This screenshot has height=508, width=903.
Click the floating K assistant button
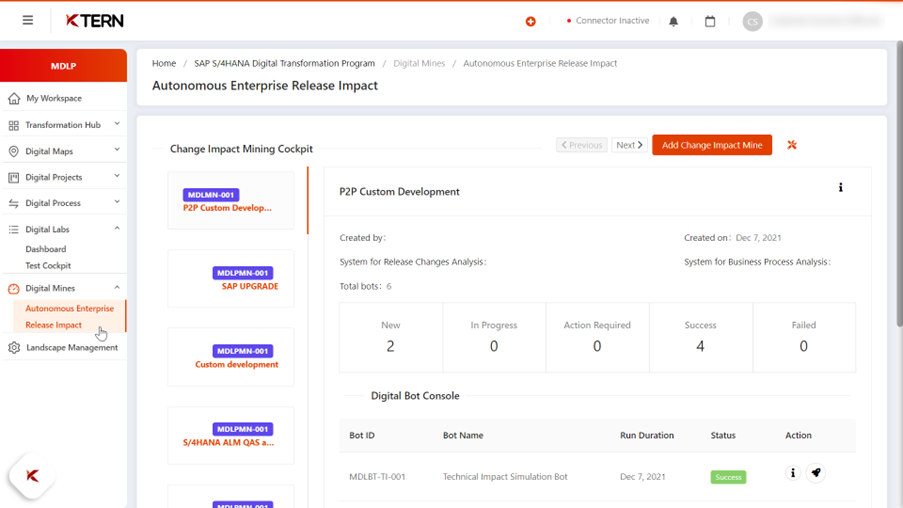pyautogui.click(x=32, y=476)
